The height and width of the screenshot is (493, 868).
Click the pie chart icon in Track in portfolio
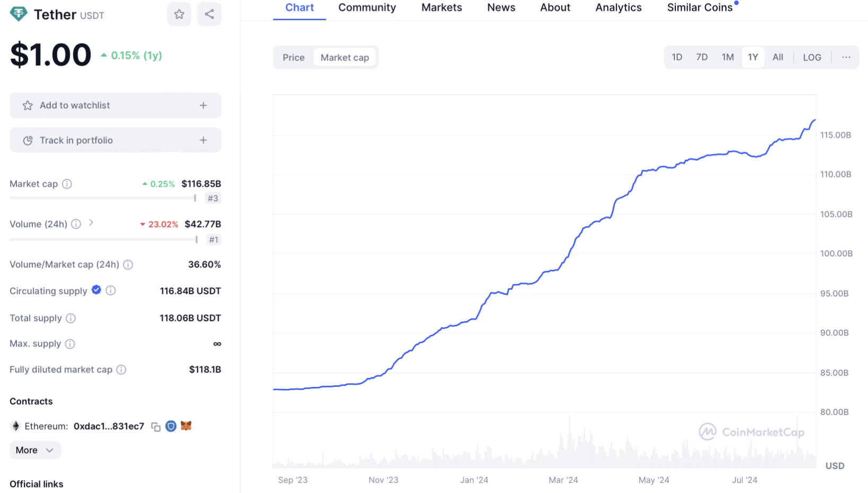(x=28, y=141)
